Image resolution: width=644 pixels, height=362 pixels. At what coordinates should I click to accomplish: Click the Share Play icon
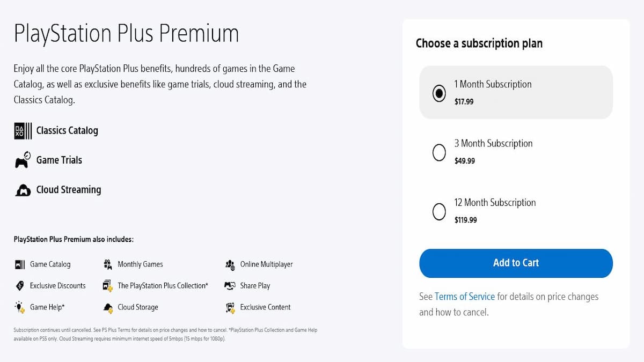(230, 286)
